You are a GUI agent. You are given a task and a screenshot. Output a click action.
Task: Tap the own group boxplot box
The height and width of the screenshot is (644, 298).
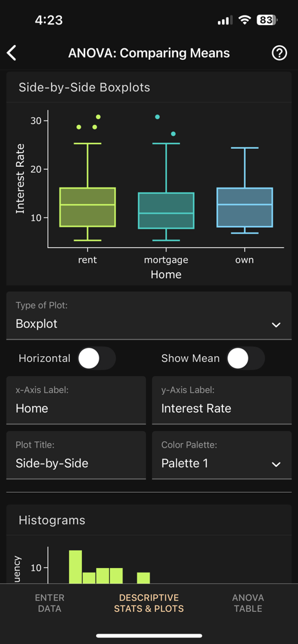coord(244,207)
